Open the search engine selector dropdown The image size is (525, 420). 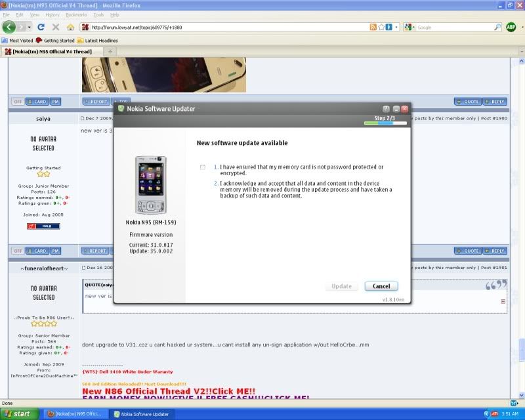(x=409, y=28)
